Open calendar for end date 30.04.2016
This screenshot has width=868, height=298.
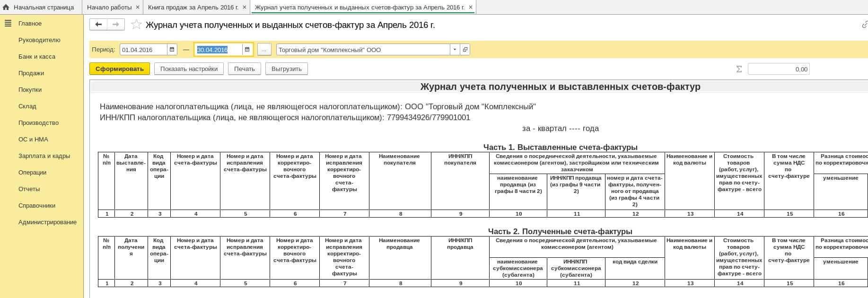[247, 50]
